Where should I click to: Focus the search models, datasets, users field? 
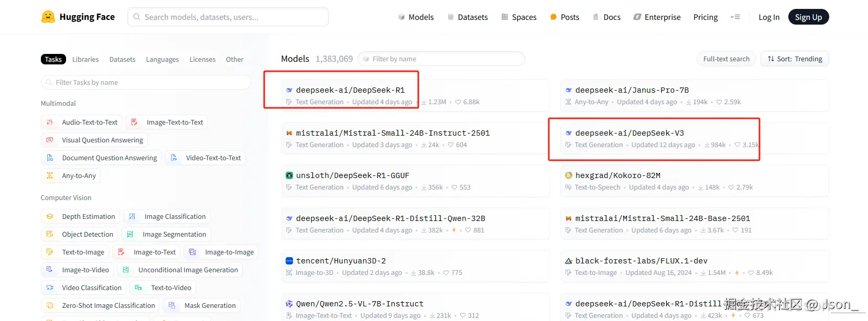pos(228,17)
